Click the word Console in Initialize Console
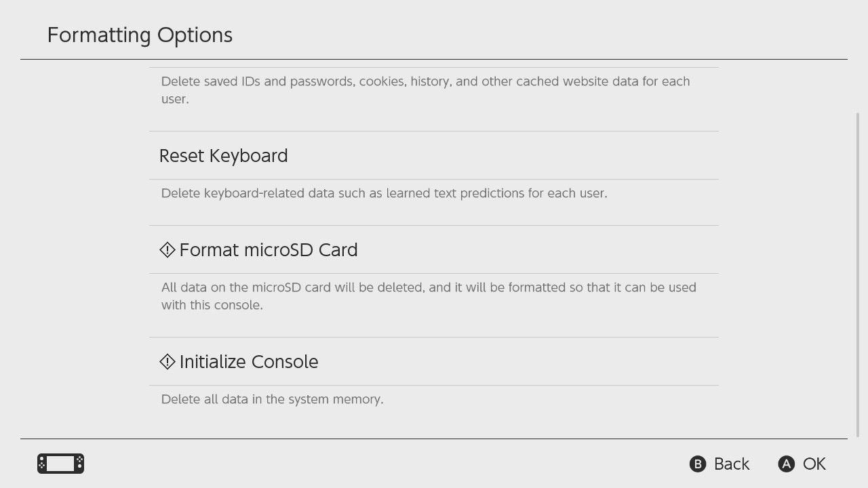The image size is (868, 488). (x=283, y=361)
